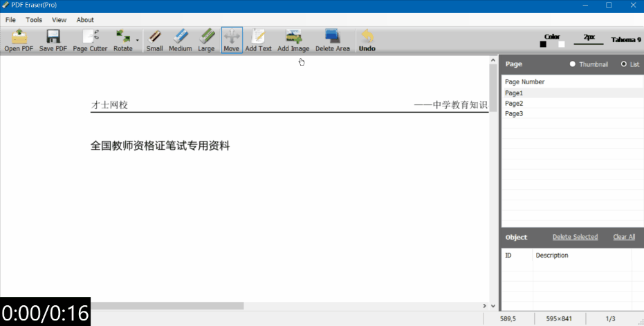Screen dimensions: 644x326
Task: Select the Delete Area tool
Action: 333,40
